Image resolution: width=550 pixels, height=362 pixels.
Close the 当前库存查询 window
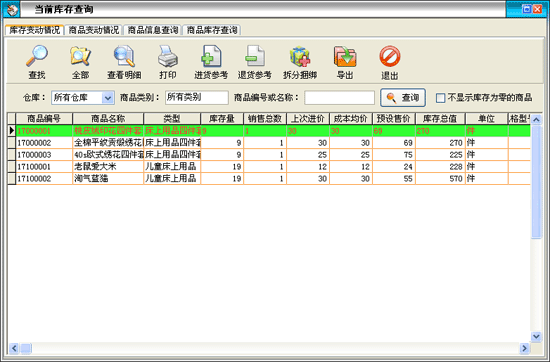[x=537, y=9]
